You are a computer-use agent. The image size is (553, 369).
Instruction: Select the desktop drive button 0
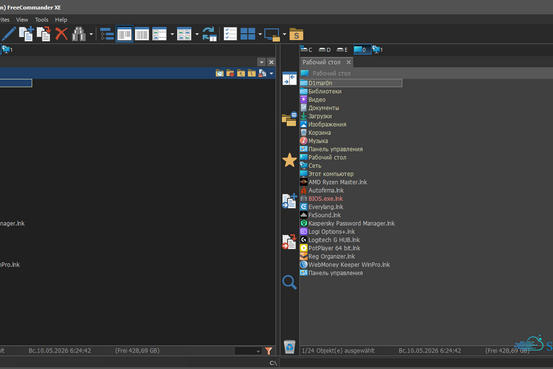[x=362, y=50]
